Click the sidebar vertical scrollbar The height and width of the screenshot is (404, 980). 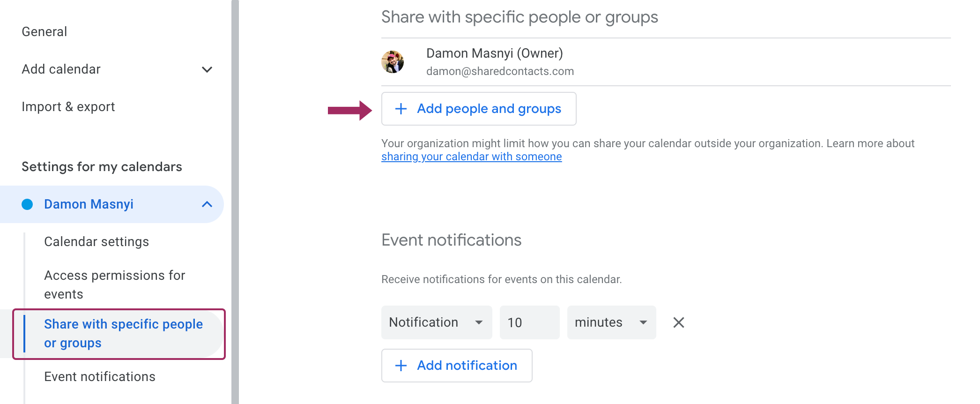click(x=235, y=202)
